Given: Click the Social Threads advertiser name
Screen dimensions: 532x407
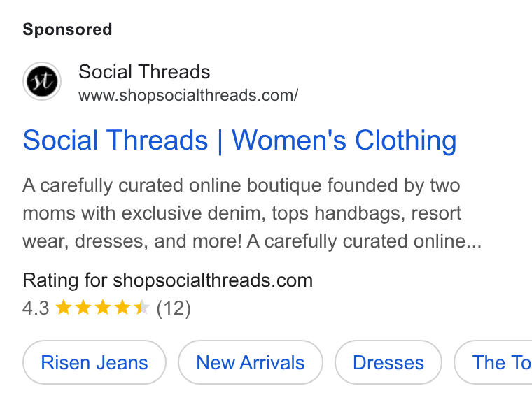Looking at the screenshot, I should pyautogui.click(x=144, y=72).
